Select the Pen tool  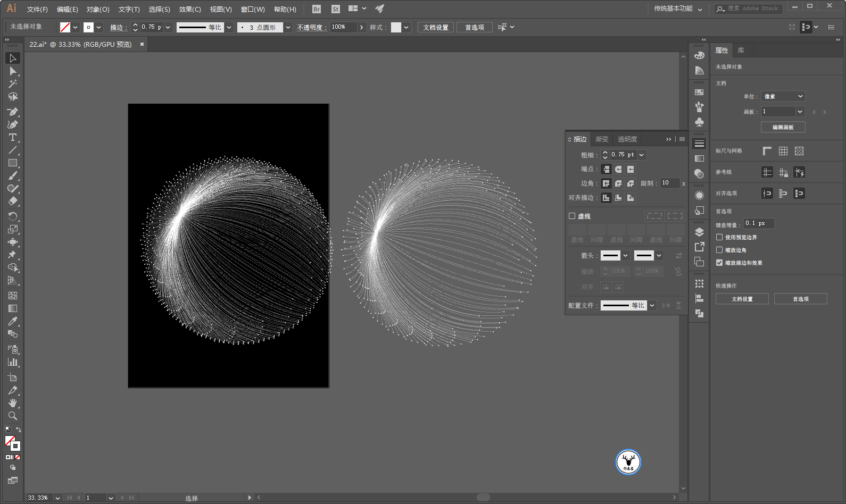(13, 112)
